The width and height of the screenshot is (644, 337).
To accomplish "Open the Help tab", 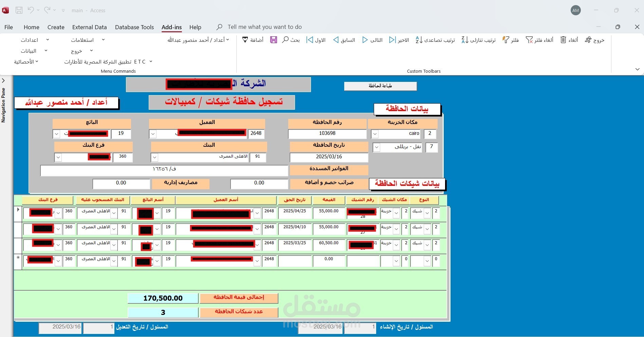I will [195, 27].
